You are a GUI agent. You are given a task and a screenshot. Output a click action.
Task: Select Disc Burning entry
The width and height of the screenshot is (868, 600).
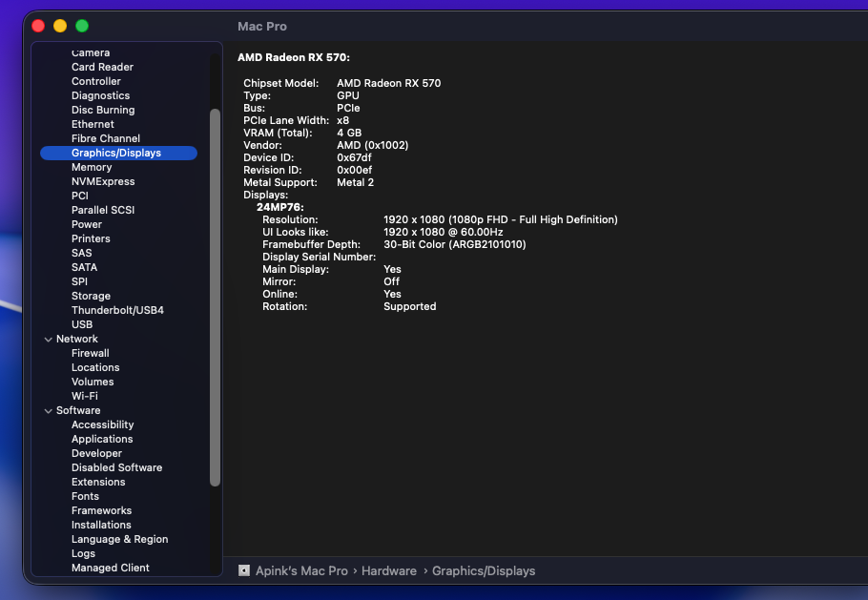[x=103, y=110]
